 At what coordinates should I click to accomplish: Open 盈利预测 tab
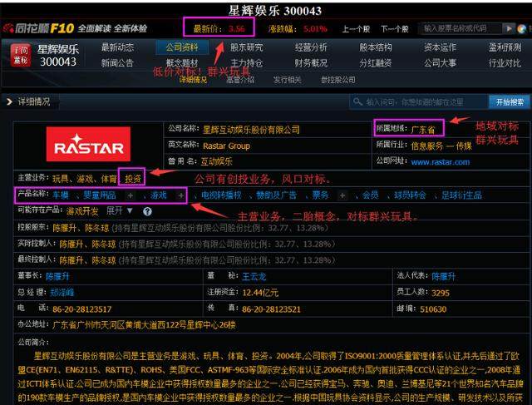click(x=505, y=47)
